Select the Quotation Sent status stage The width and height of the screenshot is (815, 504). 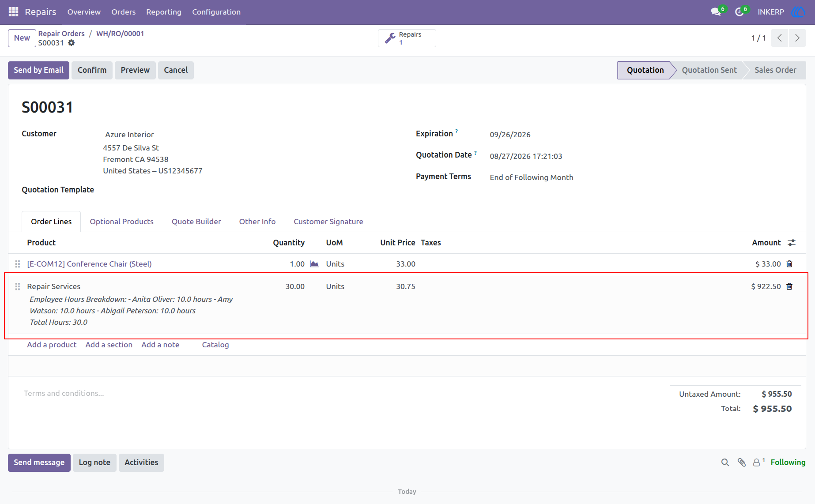[709, 70]
